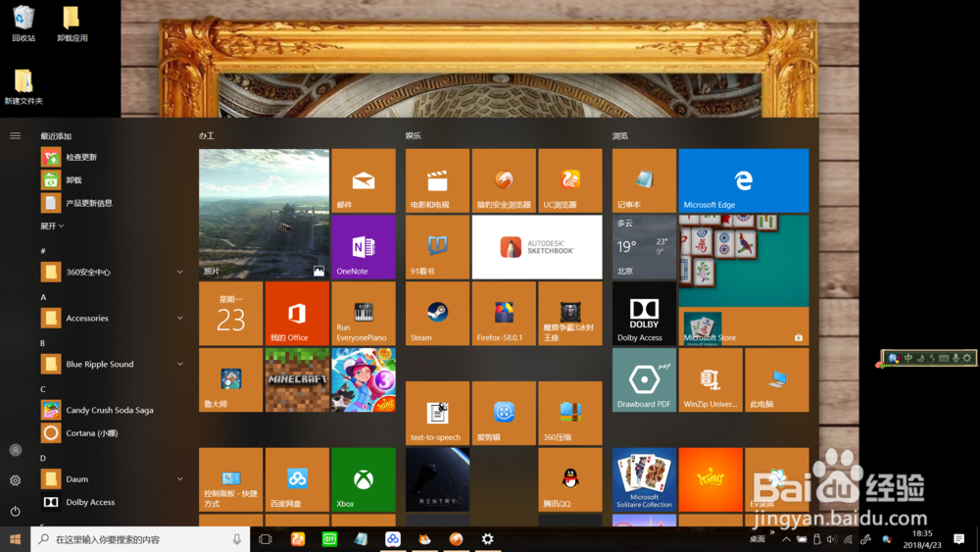Open Settings from Start sidebar
The width and height of the screenshot is (980, 552).
[x=16, y=480]
